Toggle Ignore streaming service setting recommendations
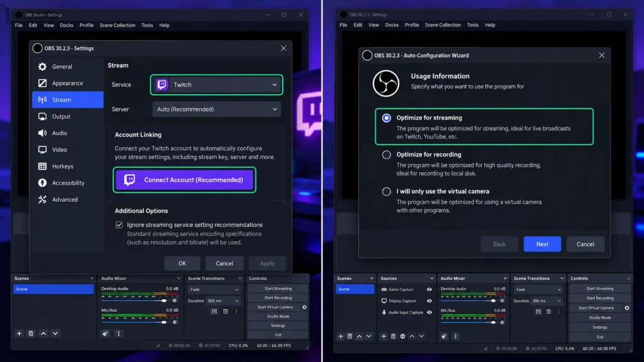 click(119, 225)
